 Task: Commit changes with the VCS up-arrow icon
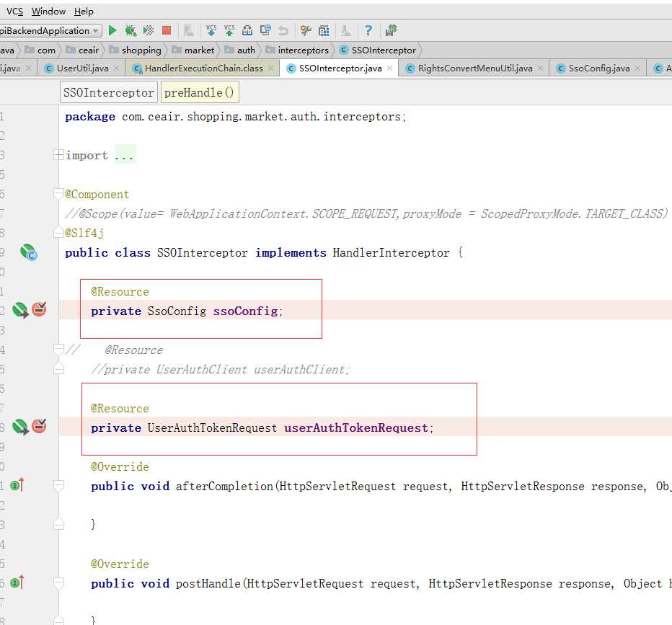point(229,30)
